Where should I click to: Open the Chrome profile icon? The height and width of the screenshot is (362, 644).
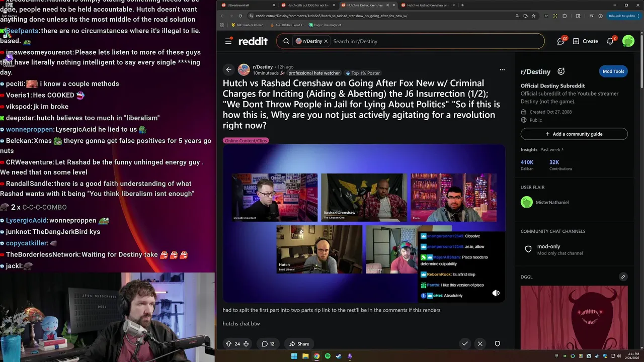click(601, 16)
